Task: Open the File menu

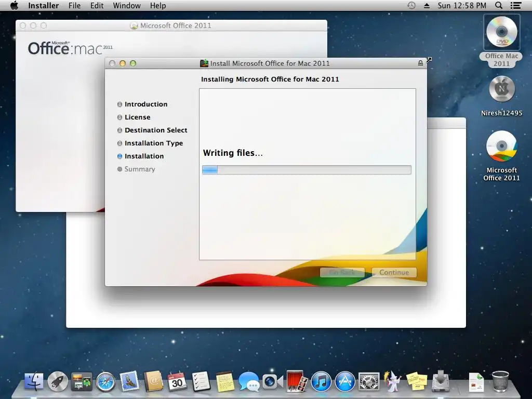Action: (75, 6)
